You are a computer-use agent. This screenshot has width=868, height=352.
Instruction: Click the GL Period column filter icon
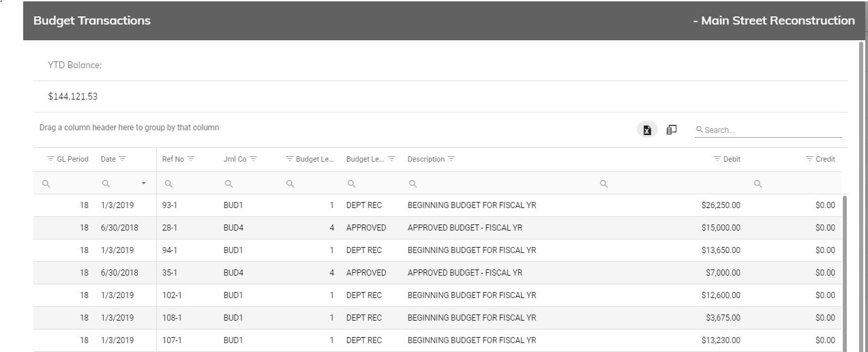pos(50,159)
